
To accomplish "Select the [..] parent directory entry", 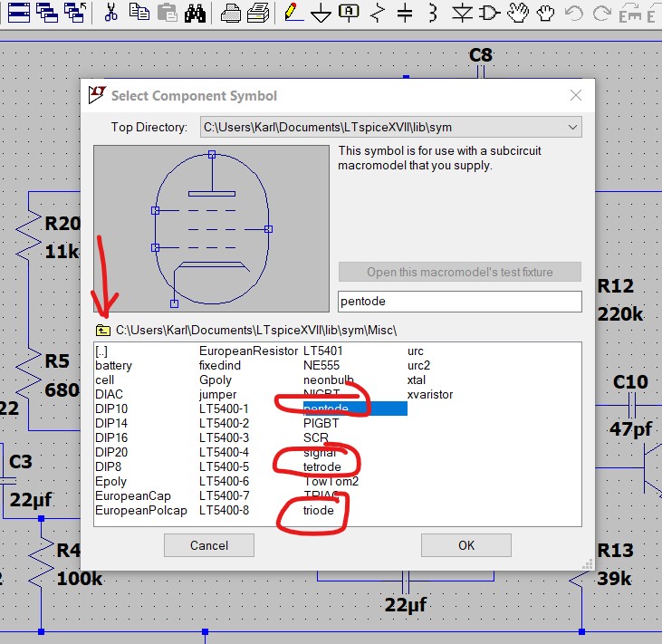I will pos(101,351).
